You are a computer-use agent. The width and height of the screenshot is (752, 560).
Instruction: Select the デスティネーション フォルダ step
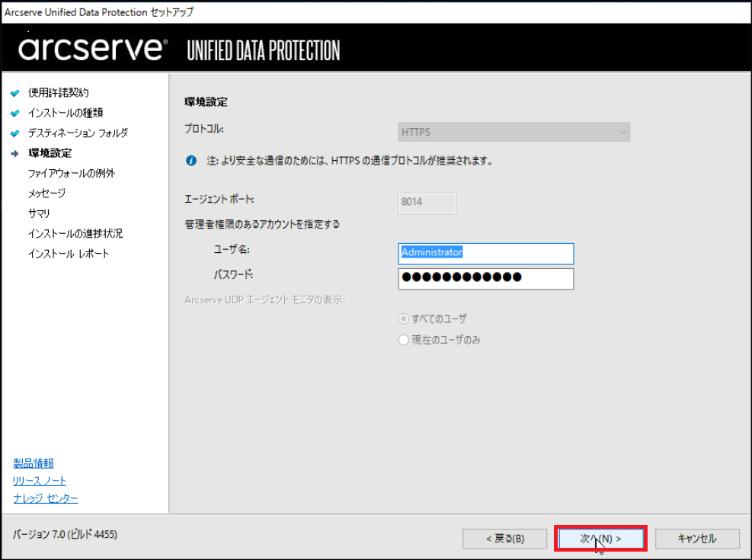click(x=78, y=133)
